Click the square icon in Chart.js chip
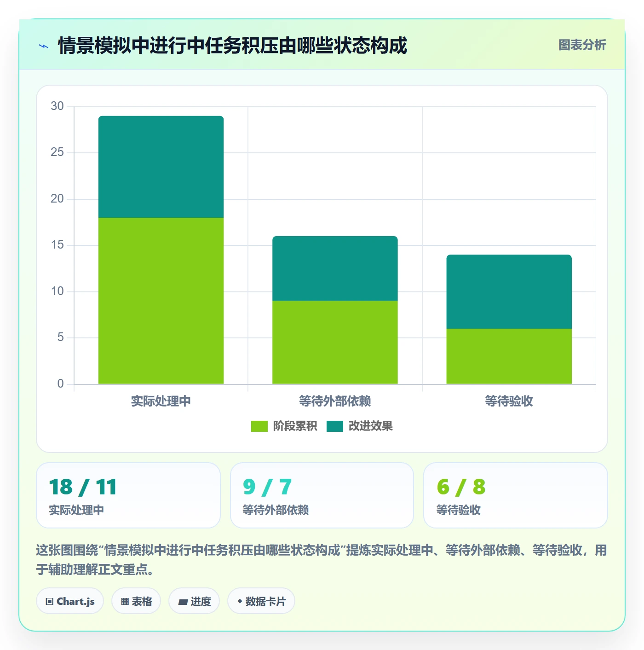The height and width of the screenshot is (650, 644). point(50,602)
